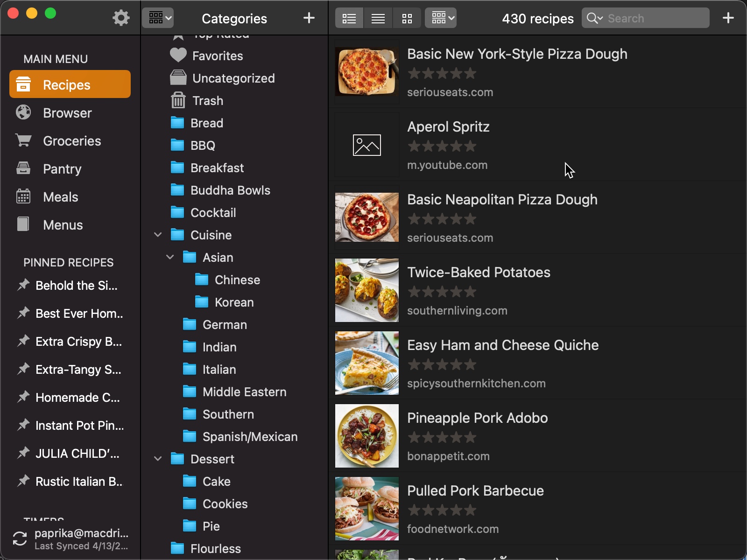Image resolution: width=747 pixels, height=560 pixels.
Task: Click the Cake folder icon
Action: click(x=189, y=481)
